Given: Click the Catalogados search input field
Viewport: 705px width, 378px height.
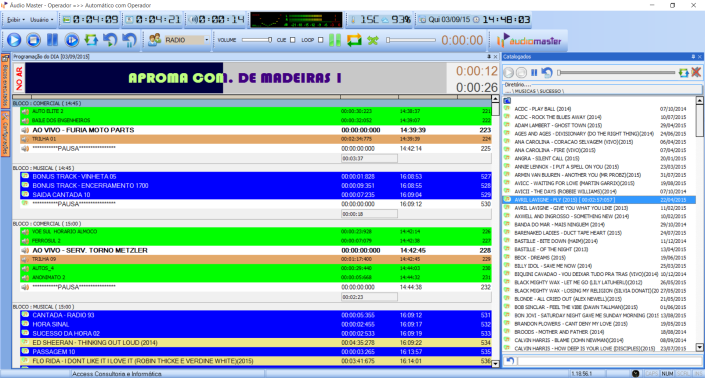Looking at the screenshot, I should point(609,361).
